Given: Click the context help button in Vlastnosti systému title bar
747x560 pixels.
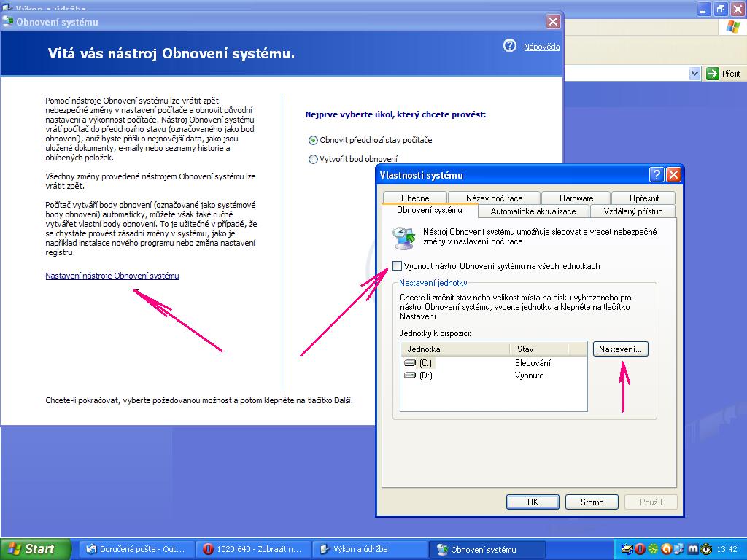Looking at the screenshot, I should [657, 175].
